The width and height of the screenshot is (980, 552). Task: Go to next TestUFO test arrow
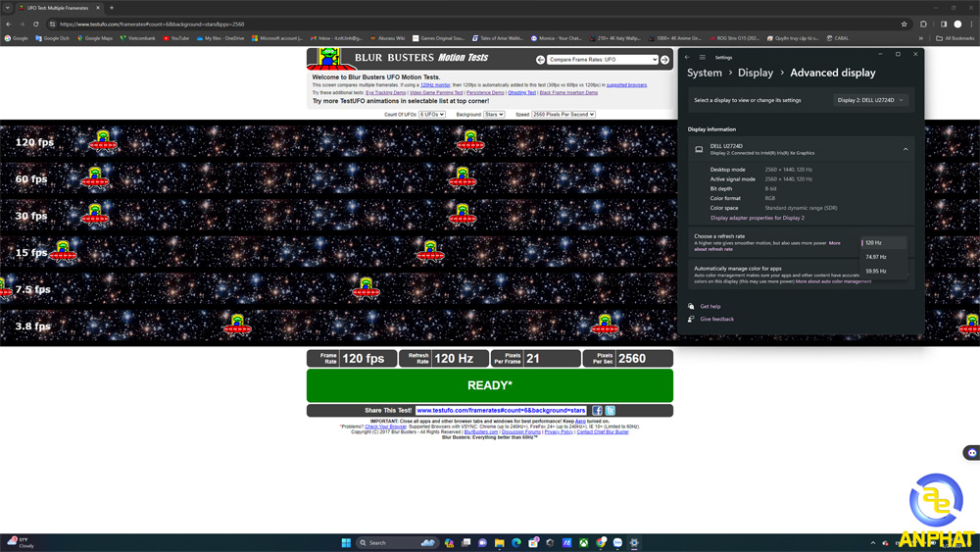(x=665, y=60)
